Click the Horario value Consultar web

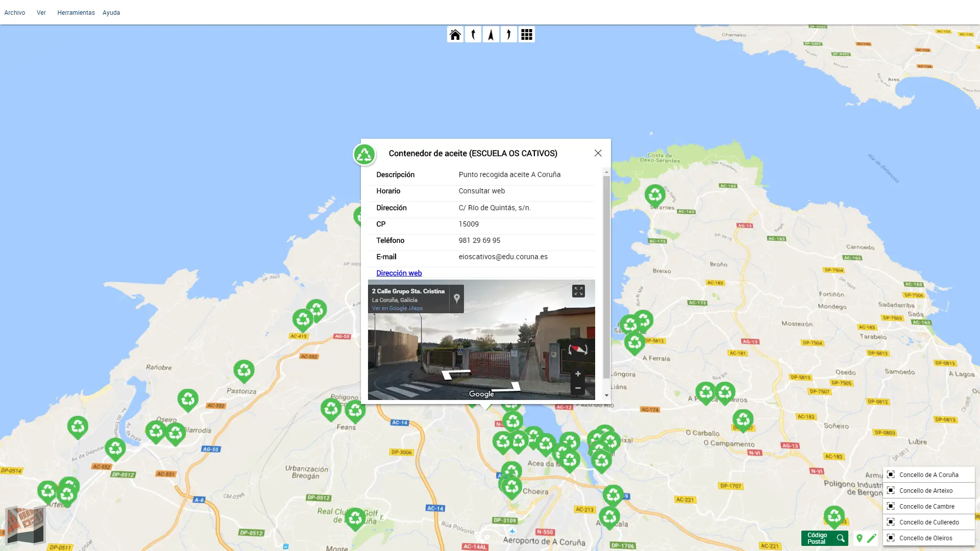click(x=481, y=191)
